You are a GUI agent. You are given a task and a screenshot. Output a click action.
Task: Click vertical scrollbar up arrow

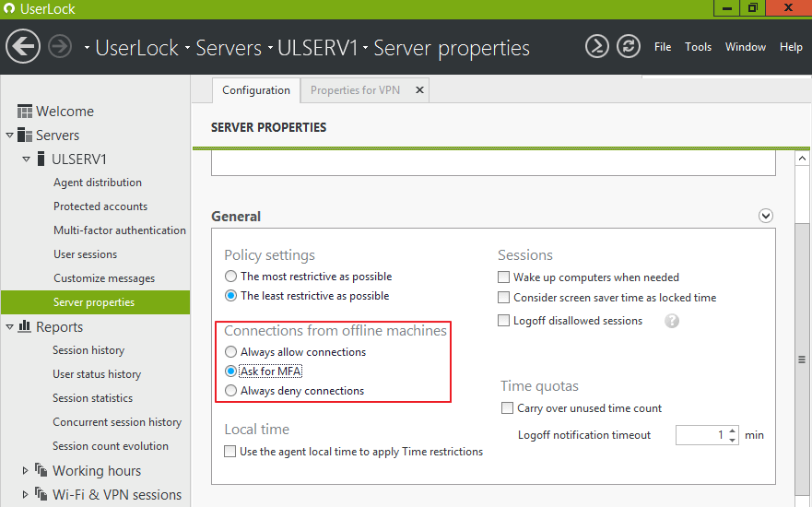(x=802, y=159)
